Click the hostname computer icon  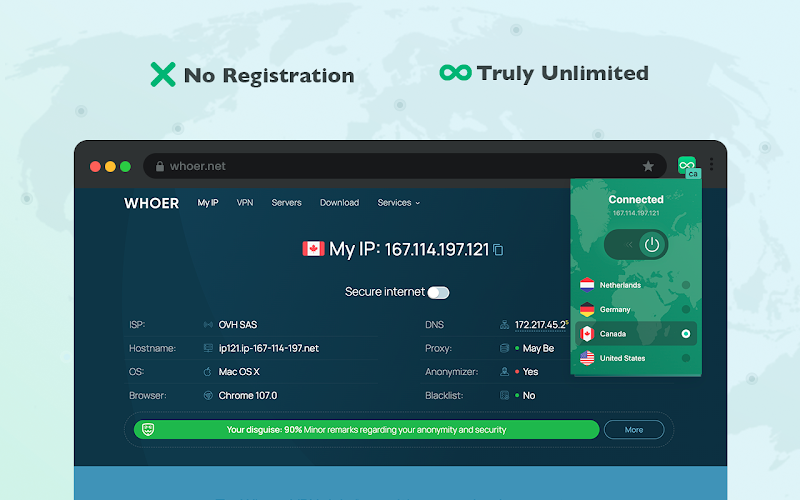click(208, 348)
